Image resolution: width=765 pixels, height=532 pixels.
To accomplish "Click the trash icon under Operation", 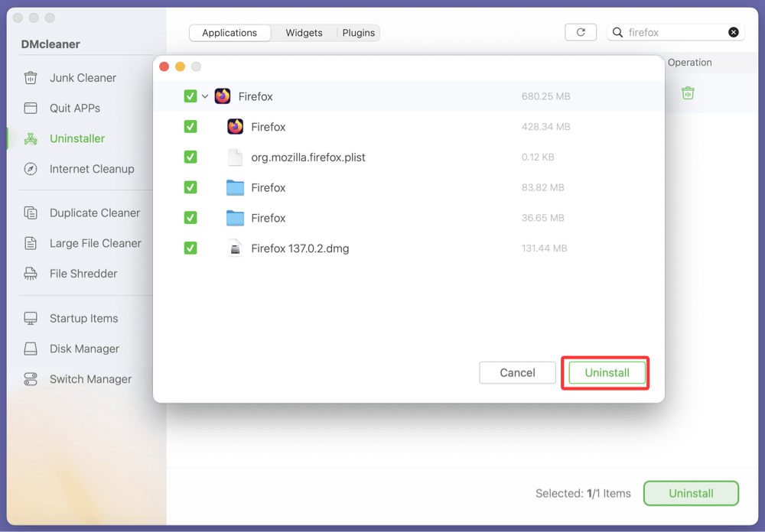I will pos(688,92).
